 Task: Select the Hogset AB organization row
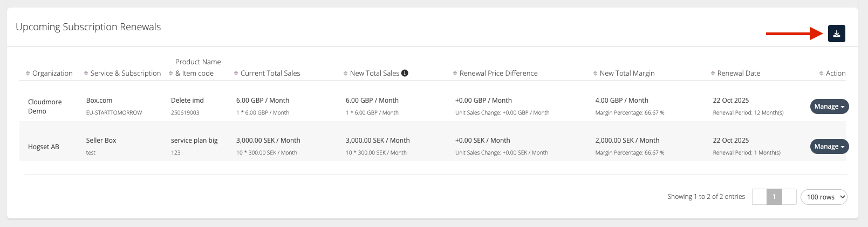click(44, 147)
